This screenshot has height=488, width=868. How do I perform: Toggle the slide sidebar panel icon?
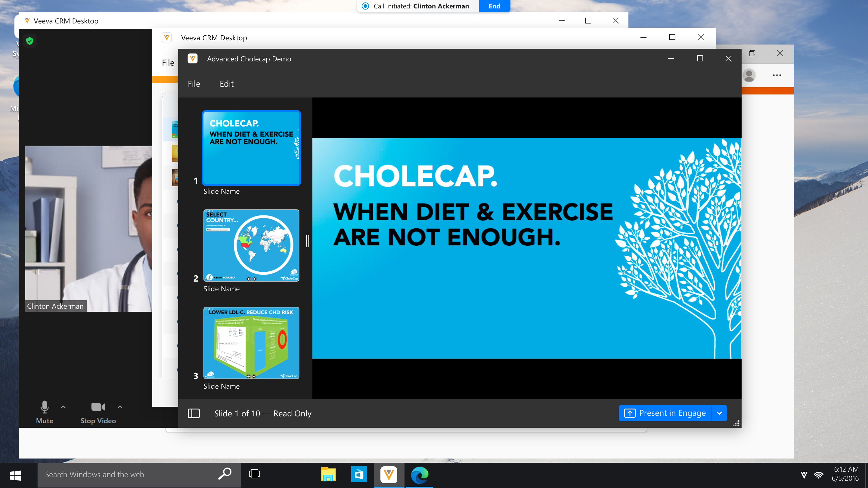coord(194,413)
